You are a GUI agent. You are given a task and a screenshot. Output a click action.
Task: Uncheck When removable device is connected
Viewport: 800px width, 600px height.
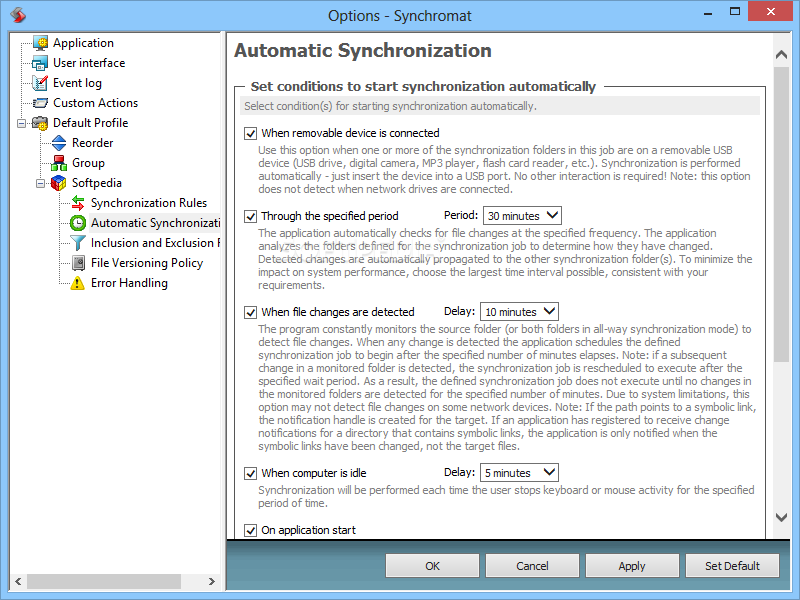(x=251, y=134)
